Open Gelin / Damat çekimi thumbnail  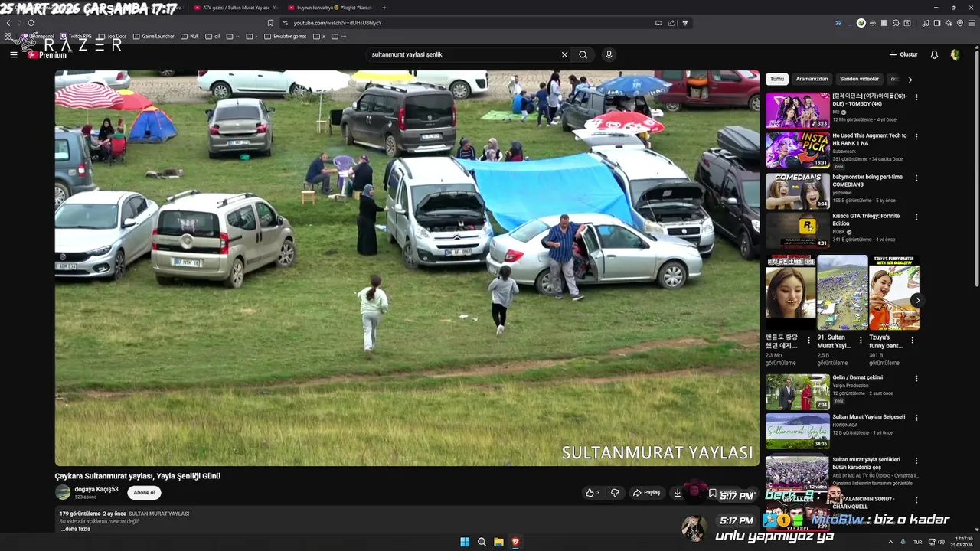point(797,392)
